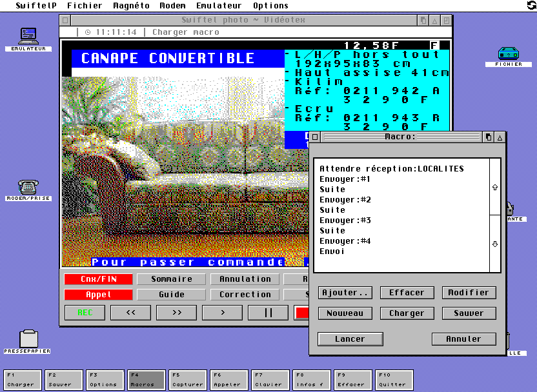The image size is (537, 392).
Task: Open the Magnéto menu
Action: click(x=131, y=6)
